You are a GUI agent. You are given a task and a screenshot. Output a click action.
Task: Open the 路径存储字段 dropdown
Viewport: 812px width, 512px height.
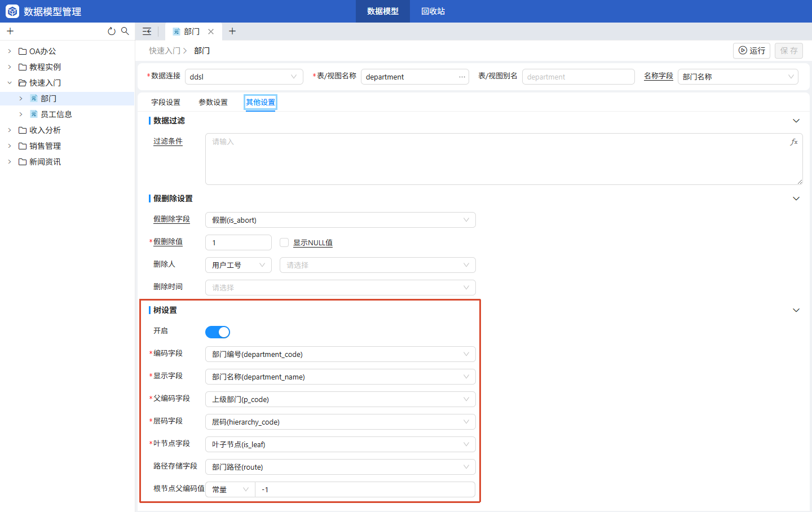pos(341,467)
